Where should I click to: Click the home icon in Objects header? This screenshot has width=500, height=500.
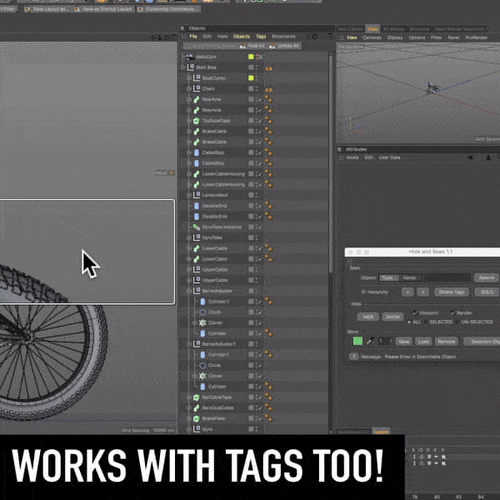(315, 36)
